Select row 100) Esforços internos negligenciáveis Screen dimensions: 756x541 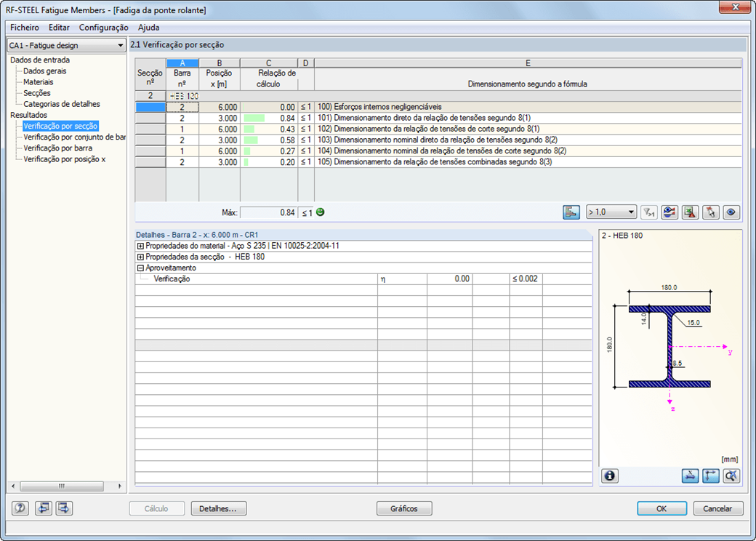point(438,107)
